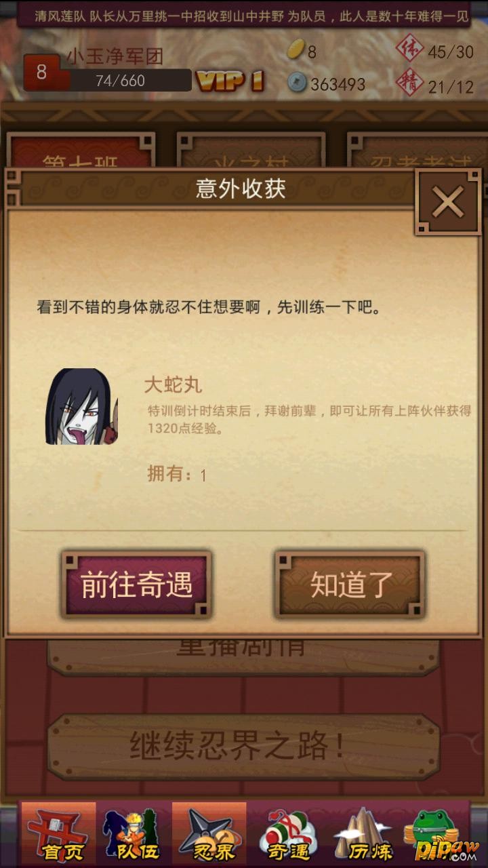Tap the silver coin currency icon

(x=297, y=83)
